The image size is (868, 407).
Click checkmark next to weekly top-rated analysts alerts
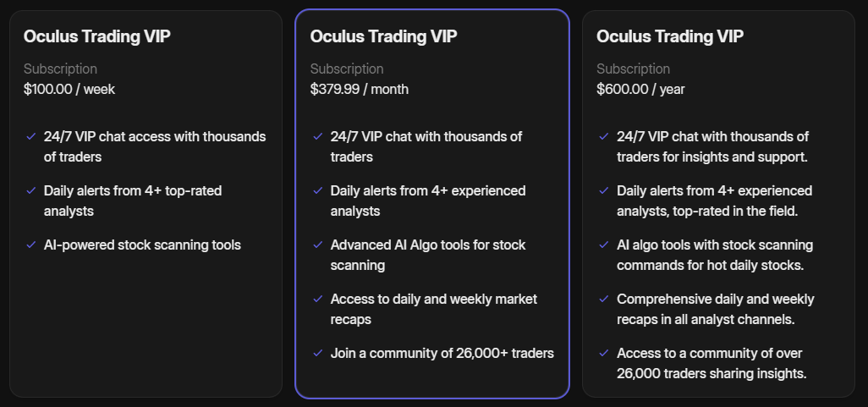pyautogui.click(x=30, y=190)
